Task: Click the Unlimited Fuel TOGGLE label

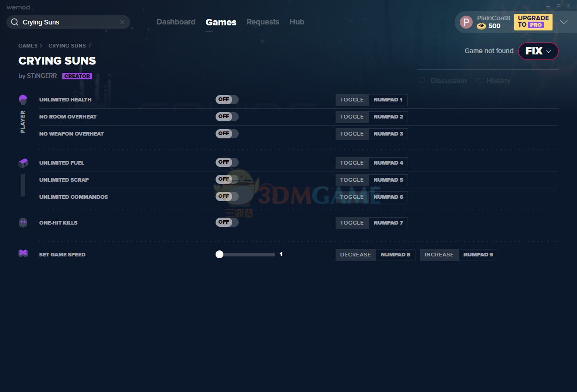Action: (352, 163)
